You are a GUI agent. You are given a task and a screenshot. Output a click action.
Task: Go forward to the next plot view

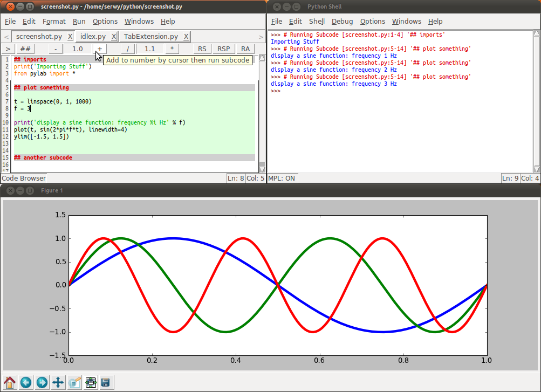coord(42,382)
